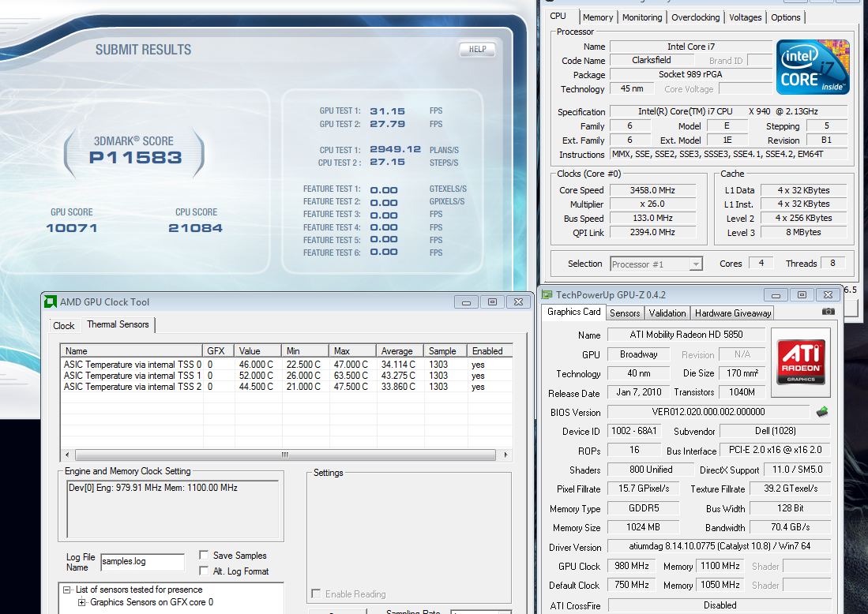Sort the sensor table by the Name column
This screenshot has height=614, width=868.
tap(131, 350)
